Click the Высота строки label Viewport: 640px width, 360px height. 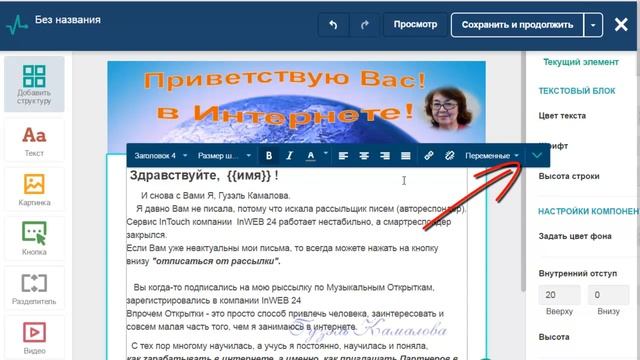(569, 176)
